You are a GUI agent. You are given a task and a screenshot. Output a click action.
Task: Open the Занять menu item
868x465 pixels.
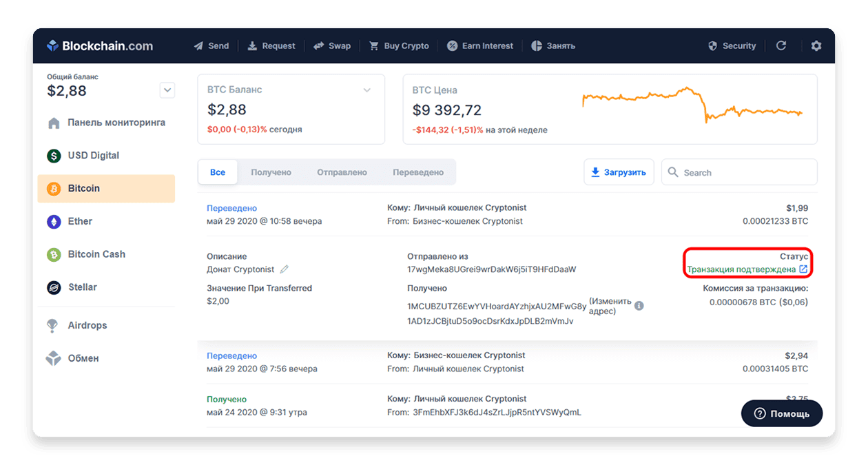point(553,46)
